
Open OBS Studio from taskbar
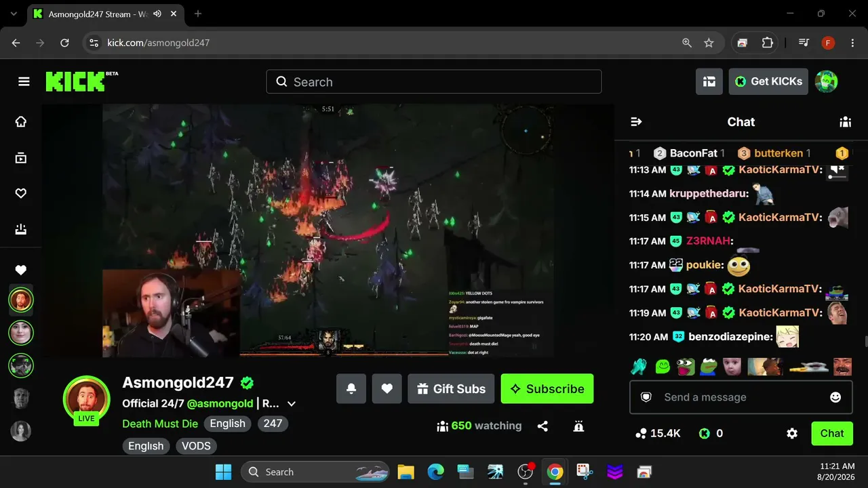525,472
